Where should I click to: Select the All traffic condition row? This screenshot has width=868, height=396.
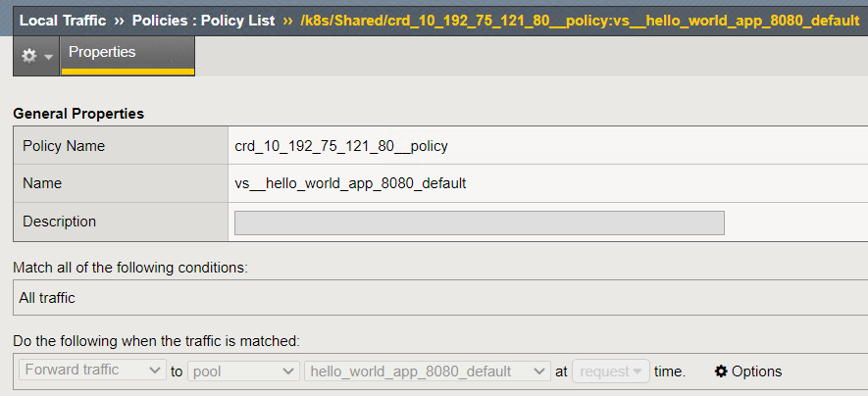(x=440, y=298)
